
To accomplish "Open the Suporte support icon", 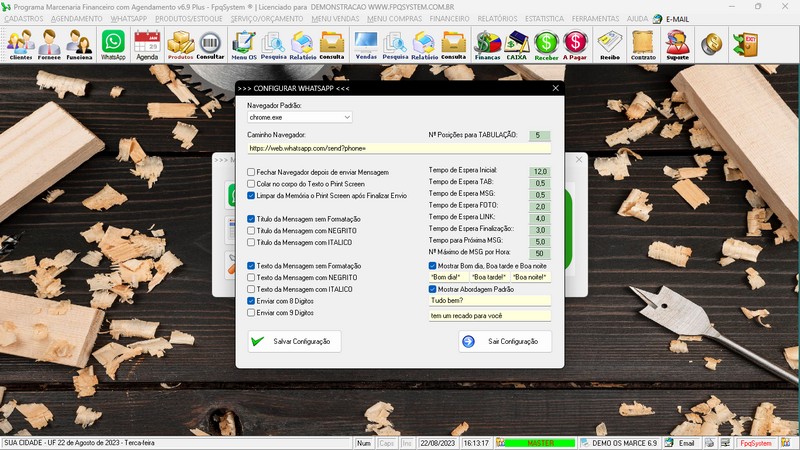I will point(678,45).
